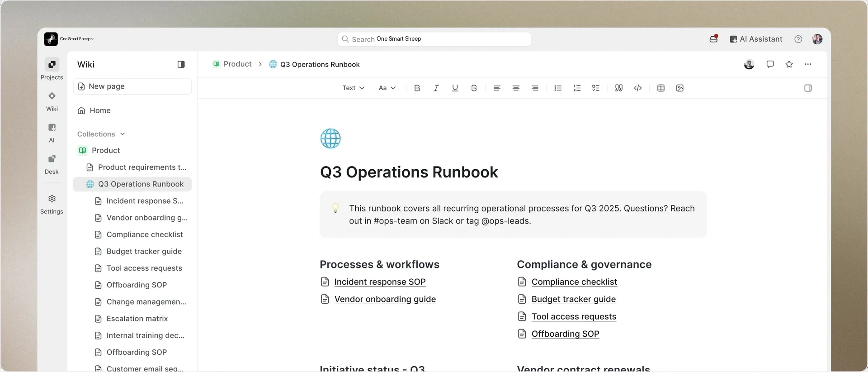Open the Vendor onboarding guide link
Image resolution: width=868 pixels, height=372 pixels.
click(385, 299)
